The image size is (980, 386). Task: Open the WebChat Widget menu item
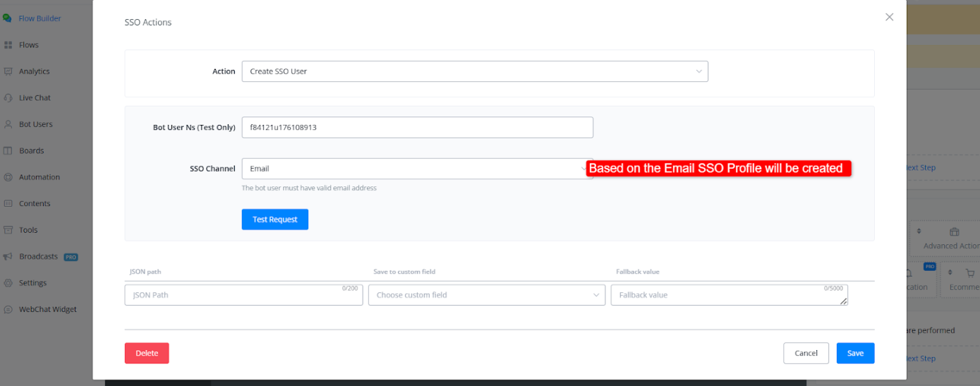tap(47, 310)
